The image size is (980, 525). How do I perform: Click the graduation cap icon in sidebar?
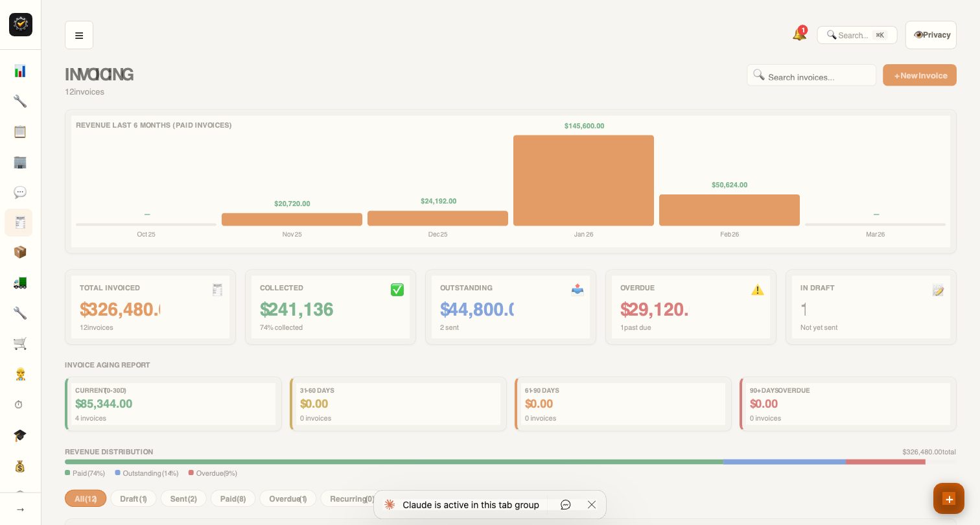click(19, 435)
